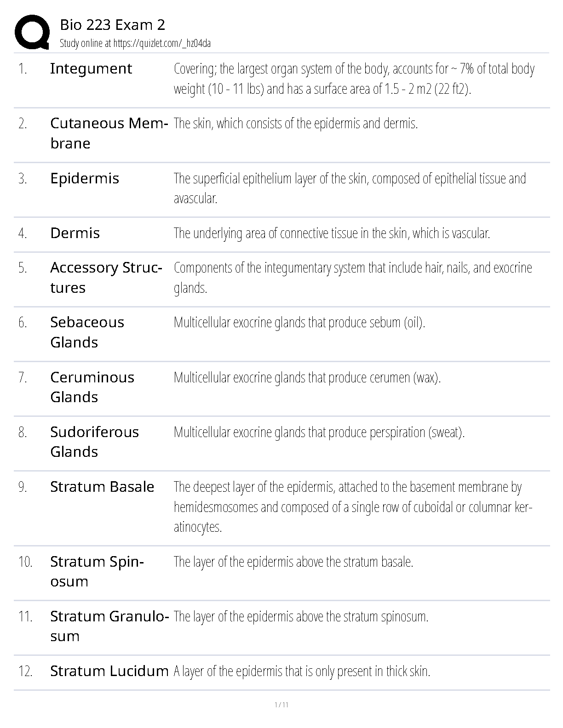
Task: Select the Ceruminous Glands term
Action: tap(92, 387)
